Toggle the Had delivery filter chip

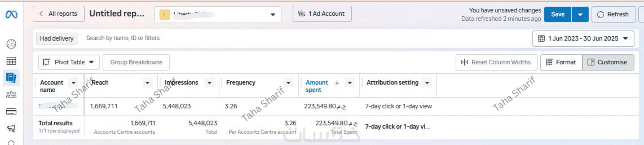[x=57, y=38]
